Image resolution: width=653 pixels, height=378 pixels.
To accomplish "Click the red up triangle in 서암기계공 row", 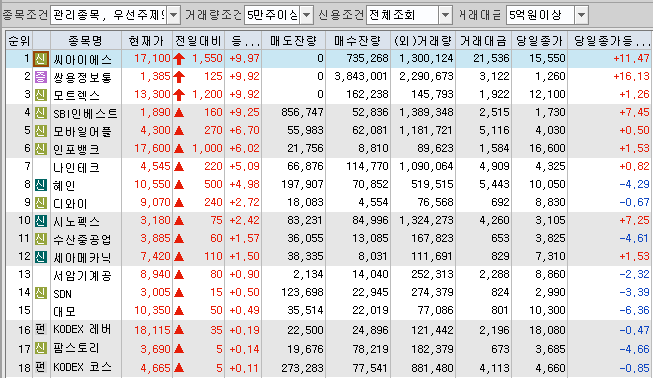I will tap(179, 275).
